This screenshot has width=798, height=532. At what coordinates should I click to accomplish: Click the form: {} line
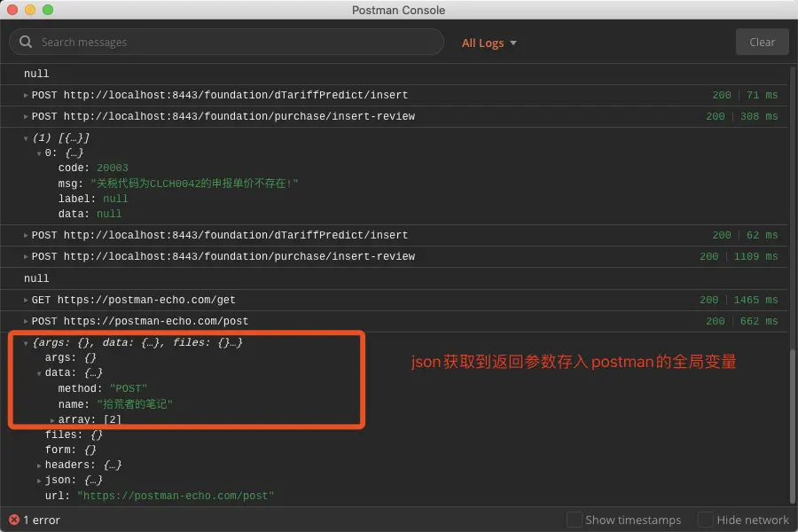pos(70,450)
